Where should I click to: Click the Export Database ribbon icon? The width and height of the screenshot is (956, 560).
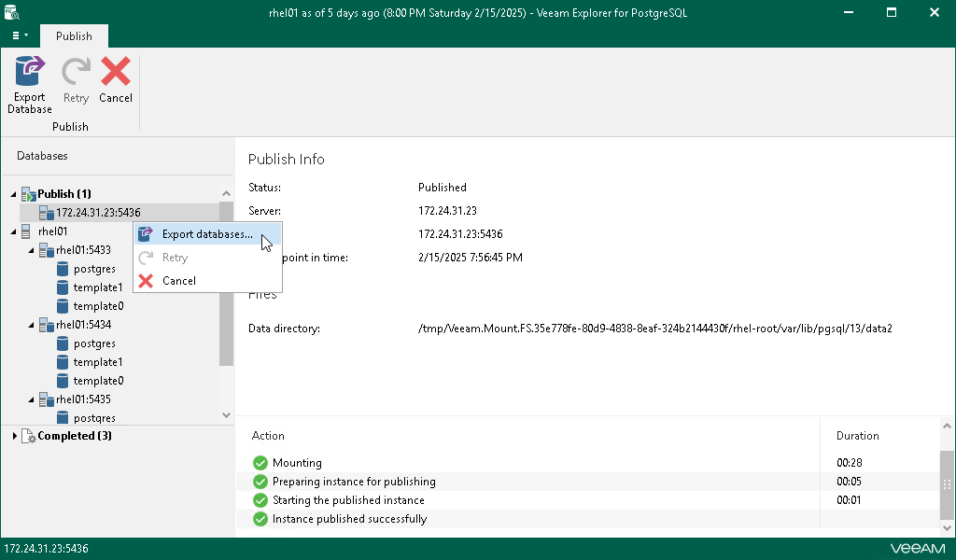point(30,73)
